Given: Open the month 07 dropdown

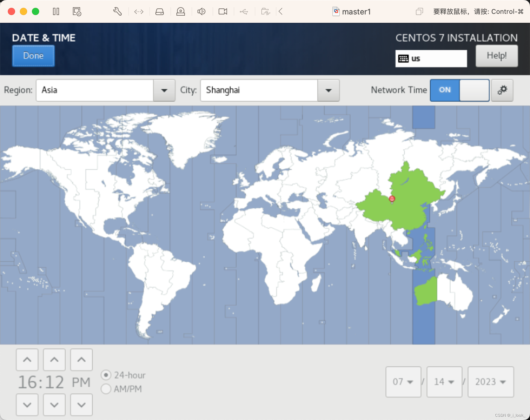Looking at the screenshot, I should (x=403, y=382).
